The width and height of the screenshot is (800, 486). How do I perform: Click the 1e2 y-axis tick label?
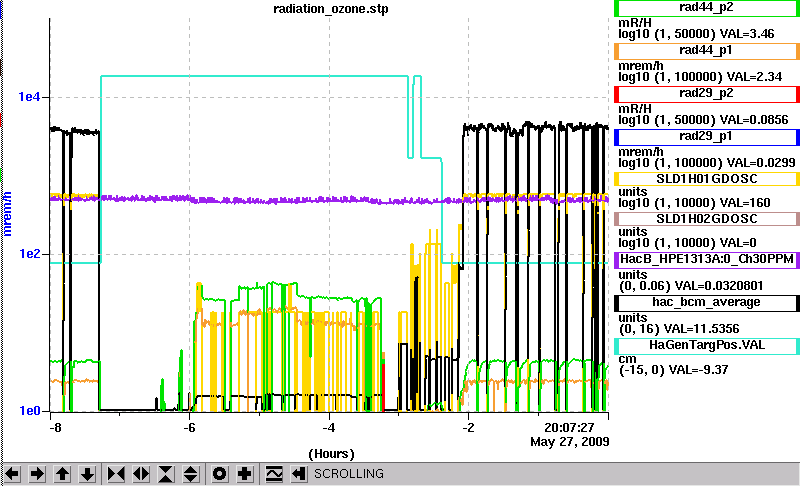(29, 253)
